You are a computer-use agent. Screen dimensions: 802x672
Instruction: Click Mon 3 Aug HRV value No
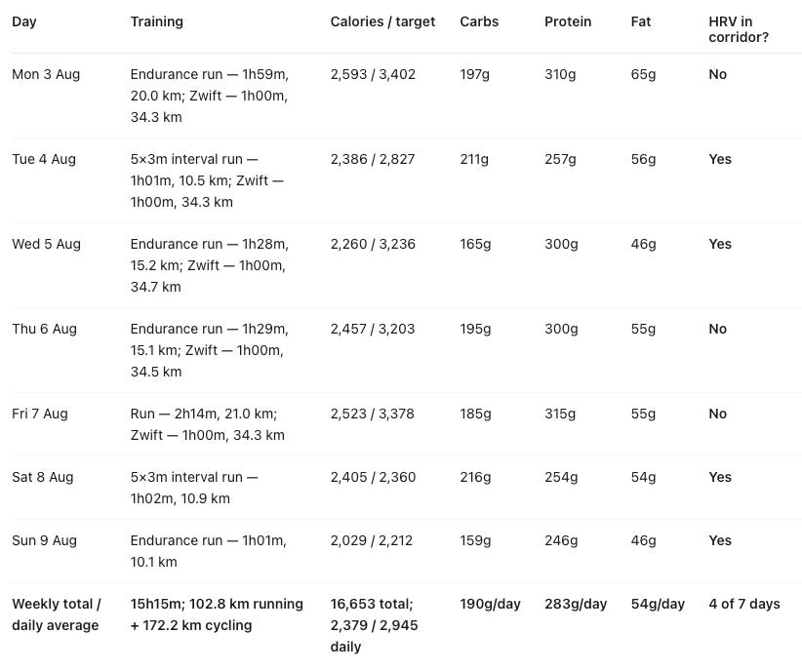718,75
